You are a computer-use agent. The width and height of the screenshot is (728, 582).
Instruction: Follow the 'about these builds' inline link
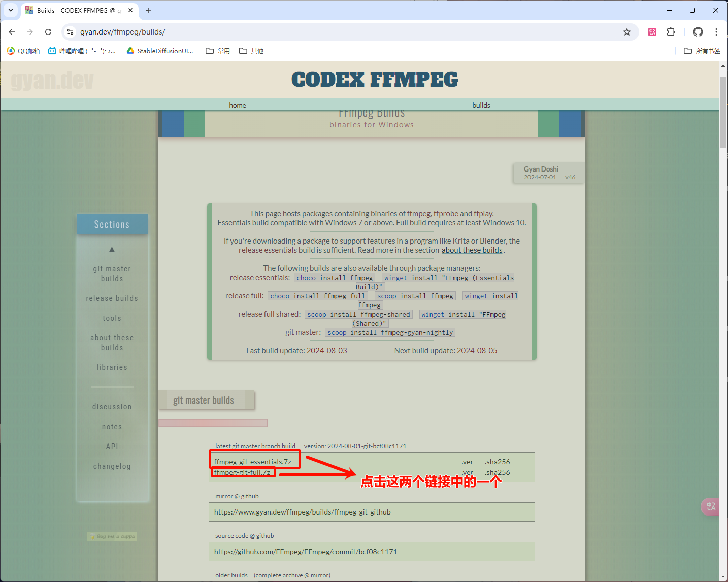click(x=472, y=250)
